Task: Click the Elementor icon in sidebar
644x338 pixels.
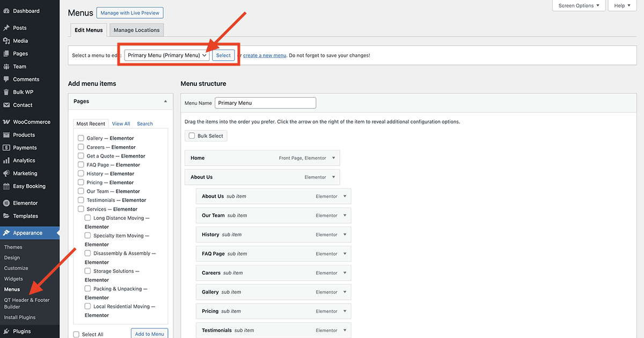Action: [x=6, y=203]
